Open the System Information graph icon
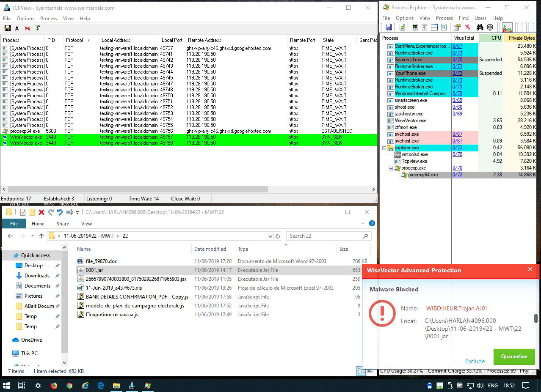This screenshot has height=392, width=541. pyautogui.click(x=507, y=28)
